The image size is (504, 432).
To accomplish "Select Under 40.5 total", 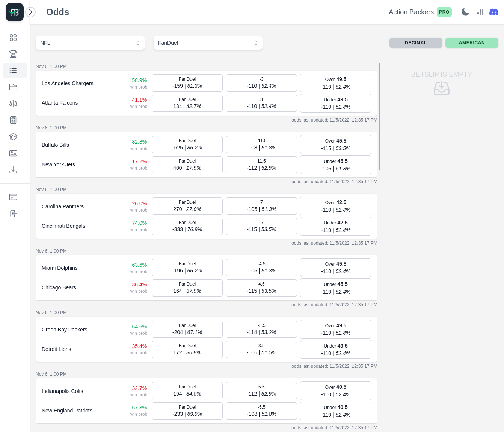I will click(x=336, y=411).
